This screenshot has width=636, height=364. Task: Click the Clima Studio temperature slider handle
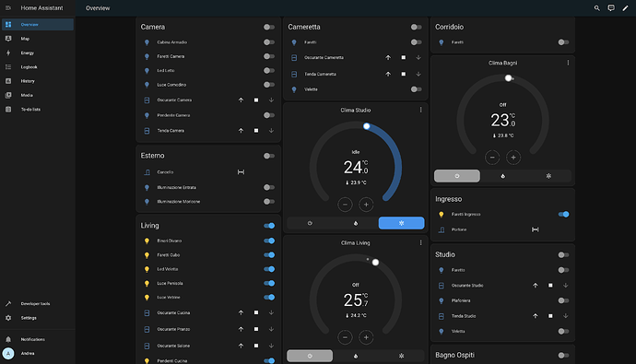[x=367, y=126]
